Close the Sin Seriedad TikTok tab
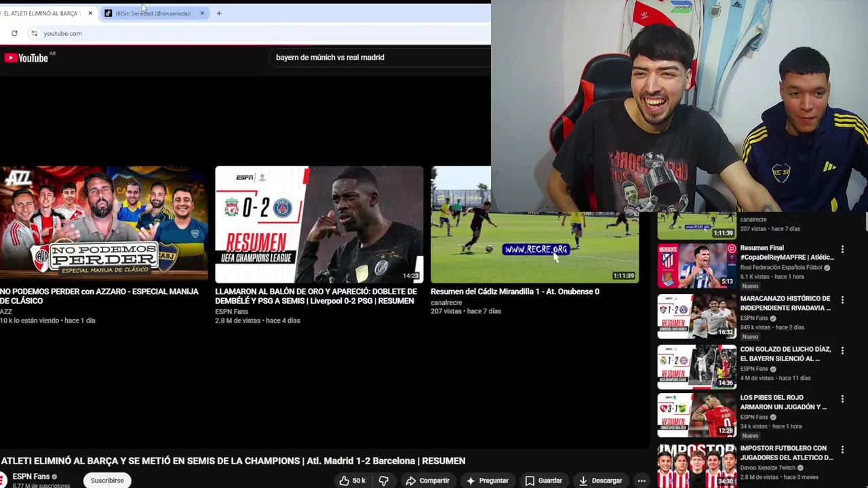Image resolution: width=868 pixels, height=488 pixels. pos(201,13)
